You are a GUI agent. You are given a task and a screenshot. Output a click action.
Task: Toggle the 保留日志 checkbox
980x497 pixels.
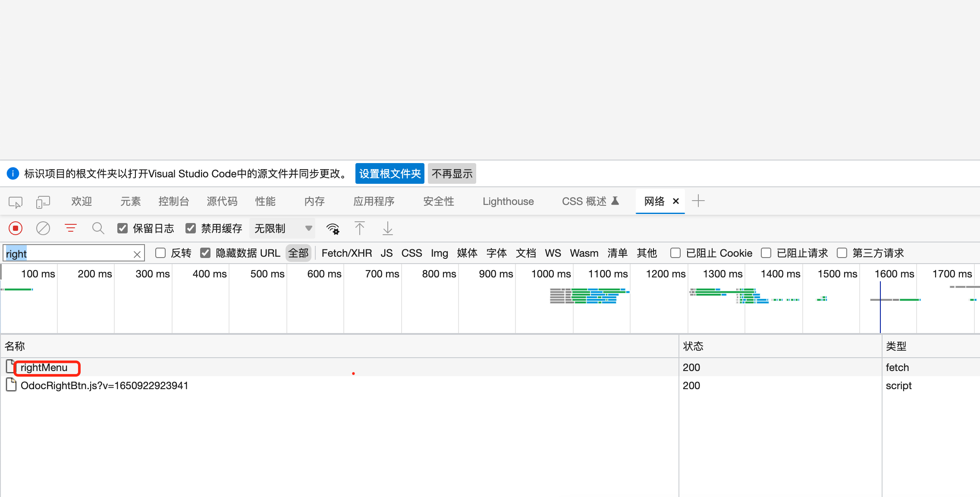[122, 228]
